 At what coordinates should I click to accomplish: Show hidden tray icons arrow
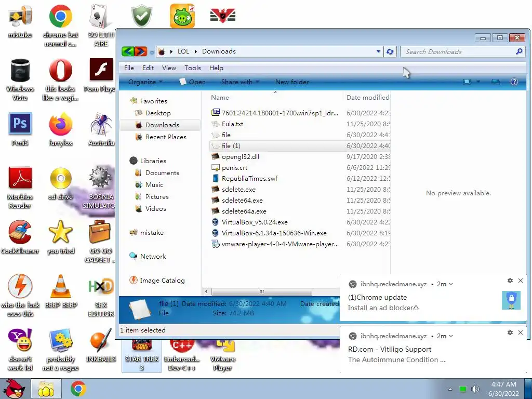(x=450, y=389)
